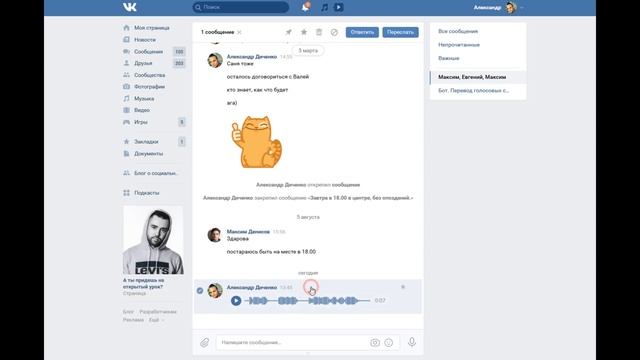This screenshot has height=360, width=640.
Task: Focus the Поиск search field
Action: pos(240,7)
